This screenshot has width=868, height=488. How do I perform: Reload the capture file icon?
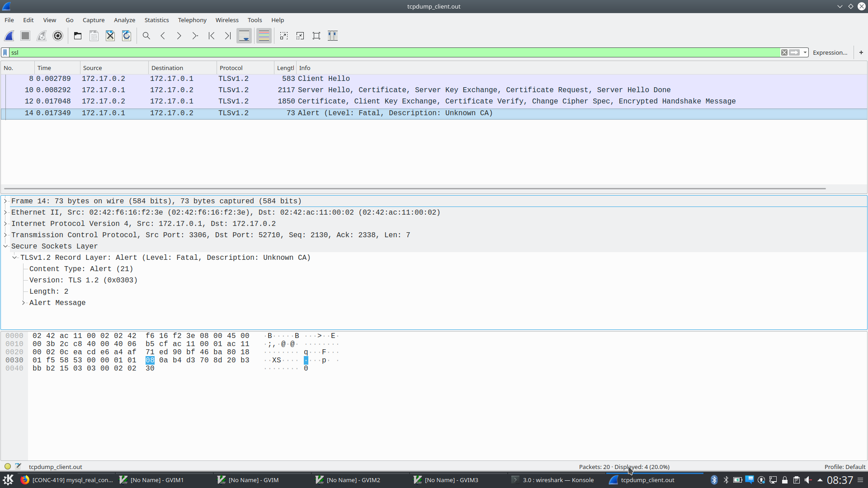(127, 36)
